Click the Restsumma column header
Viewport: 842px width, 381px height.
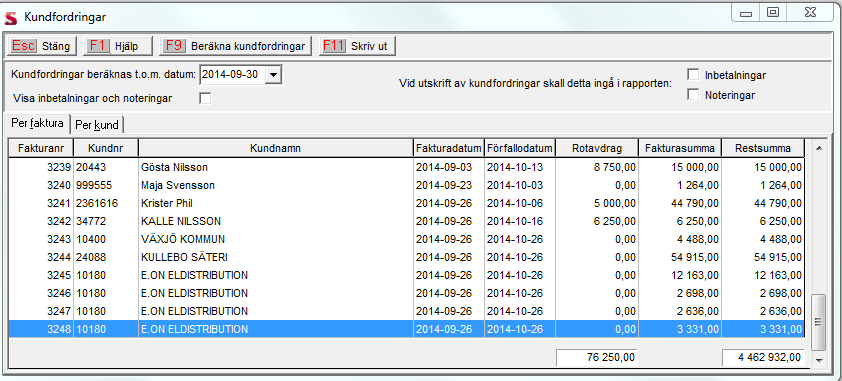tap(762, 148)
